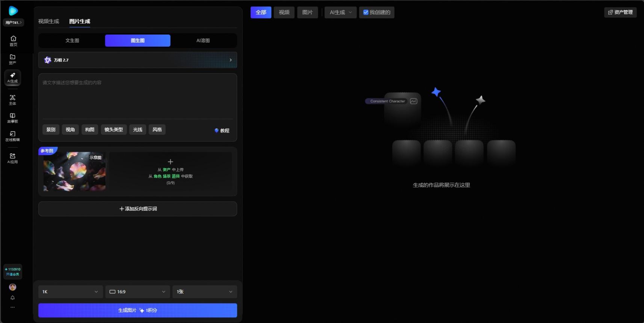Viewport: 644px width, 323px height.
Task: Open 资产管理 asset management
Action: (620, 12)
